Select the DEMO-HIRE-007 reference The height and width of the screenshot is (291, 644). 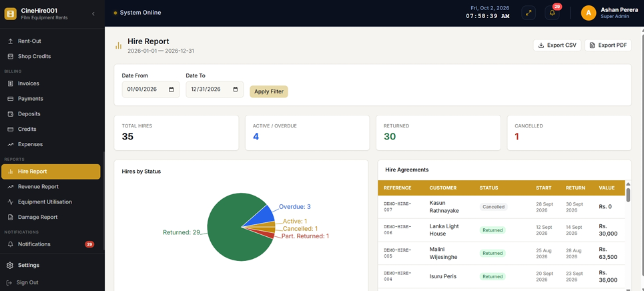pyautogui.click(x=398, y=207)
